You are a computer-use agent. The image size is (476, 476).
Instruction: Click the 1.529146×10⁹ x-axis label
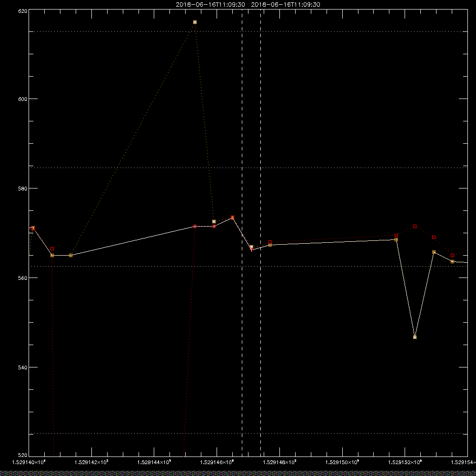point(217,462)
